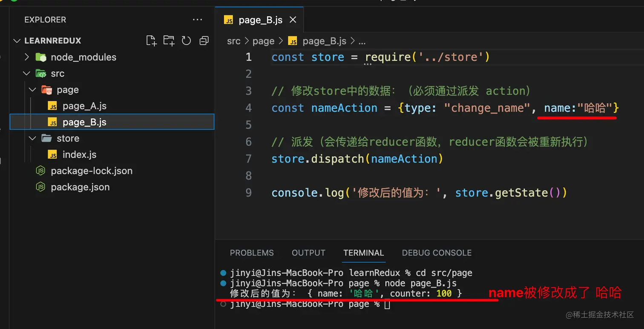Click the store folder icon
The width and height of the screenshot is (644, 329).
(x=46, y=138)
